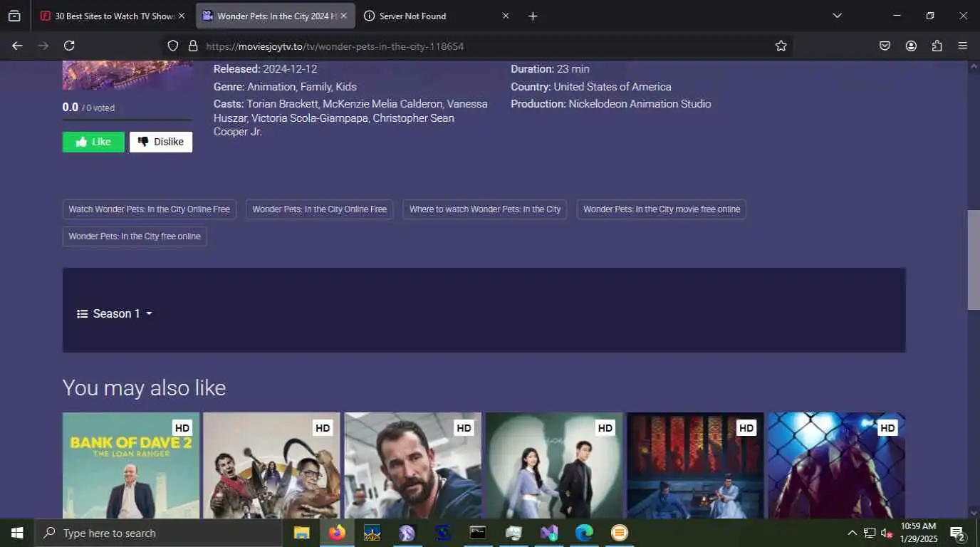Open a new browser tab

tap(533, 16)
